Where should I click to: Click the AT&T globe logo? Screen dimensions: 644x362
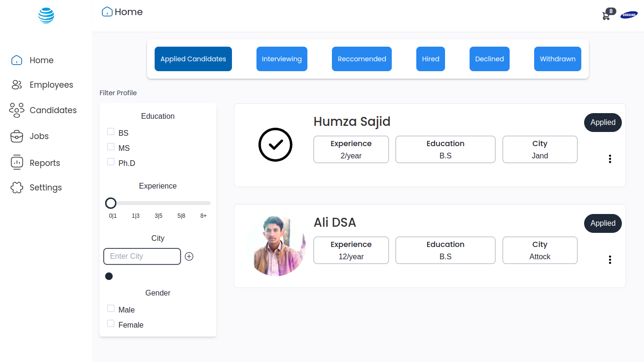(x=46, y=15)
